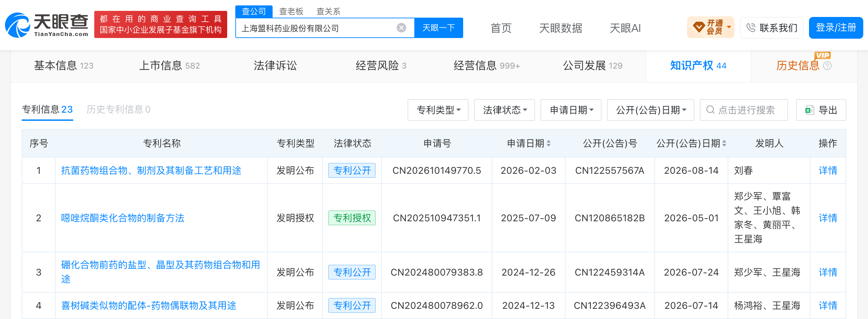Click the VIP diamond member icon
The height and width of the screenshot is (319, 868).
click(x=699, y=27)
